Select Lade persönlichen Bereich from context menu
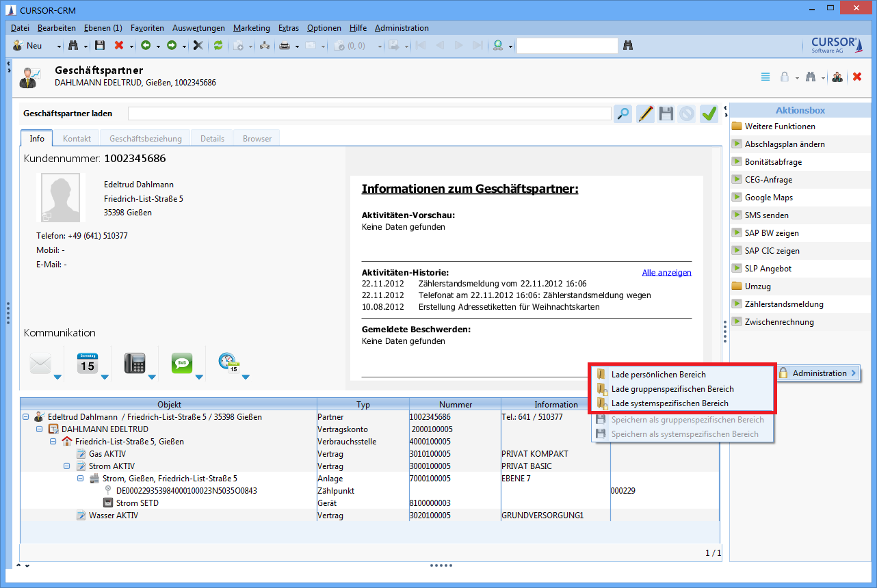The width and height of the screenshot is (877, 588). coord(658,375)
